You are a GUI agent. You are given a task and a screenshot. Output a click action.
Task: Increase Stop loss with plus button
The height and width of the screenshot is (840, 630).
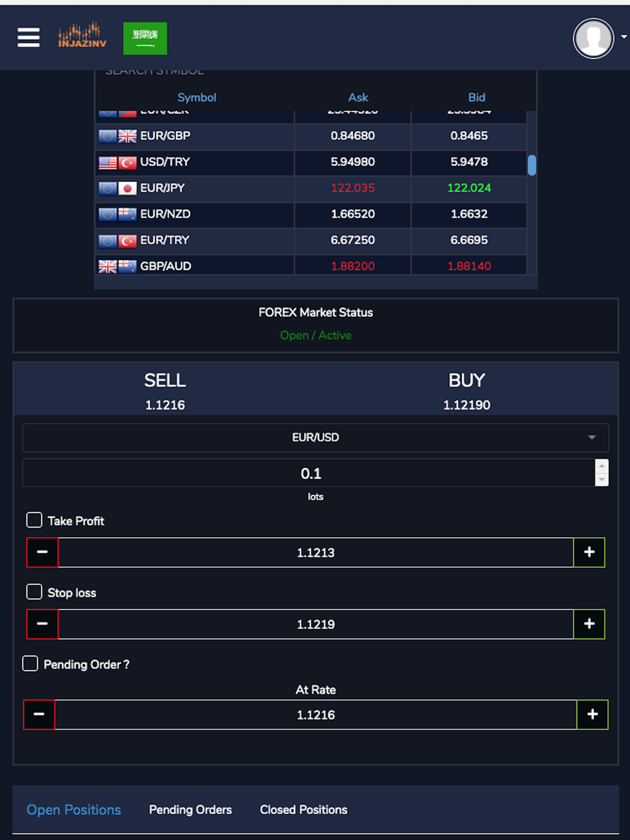click(589, 624)
